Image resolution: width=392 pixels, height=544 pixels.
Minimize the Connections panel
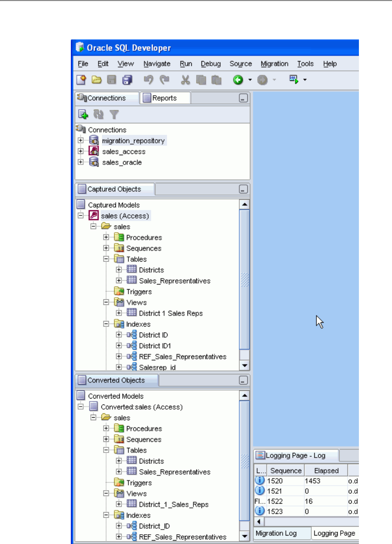tap(243, 98)
